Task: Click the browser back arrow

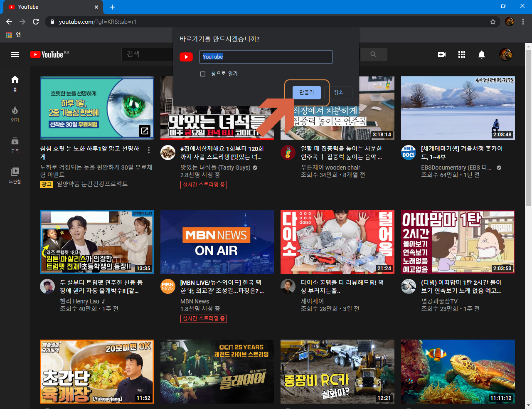Action: tap(9, 22)
